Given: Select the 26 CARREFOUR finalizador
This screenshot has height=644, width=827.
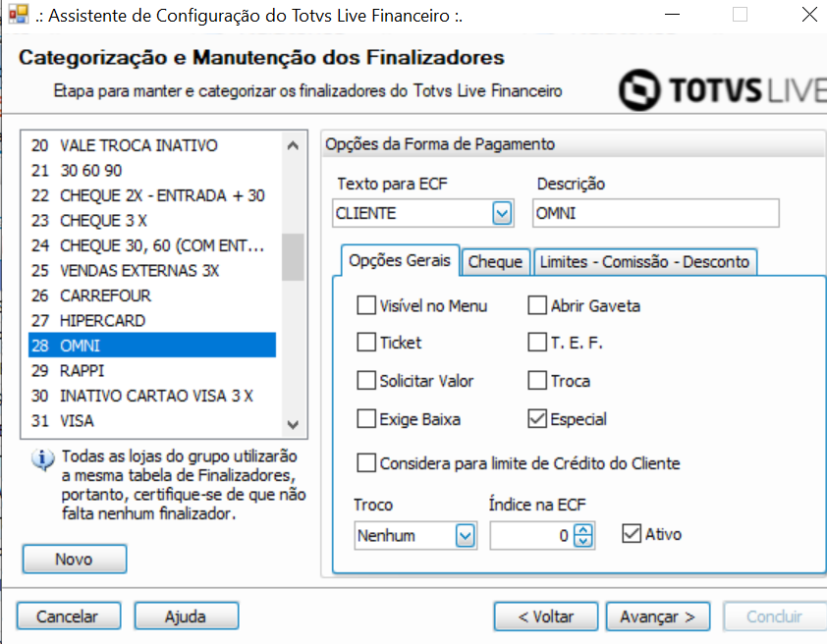Looking at the screenshot, I should 152,295.
